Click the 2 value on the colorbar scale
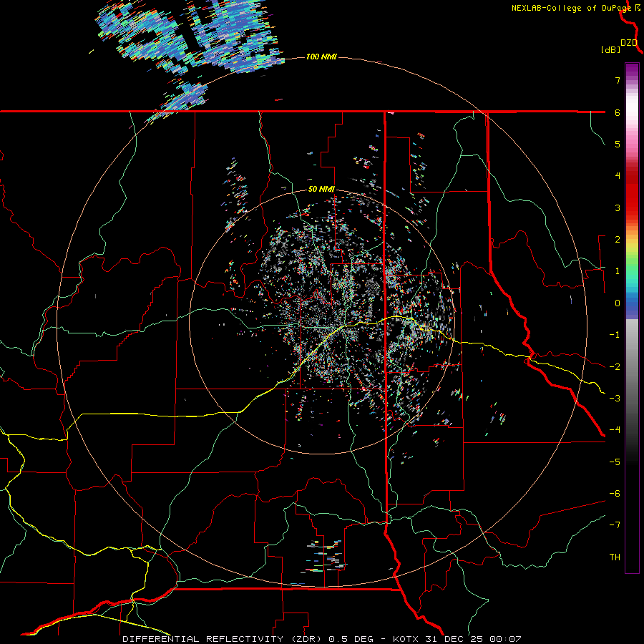This screenshot has width=644, height=644. [x=618, y=240]
